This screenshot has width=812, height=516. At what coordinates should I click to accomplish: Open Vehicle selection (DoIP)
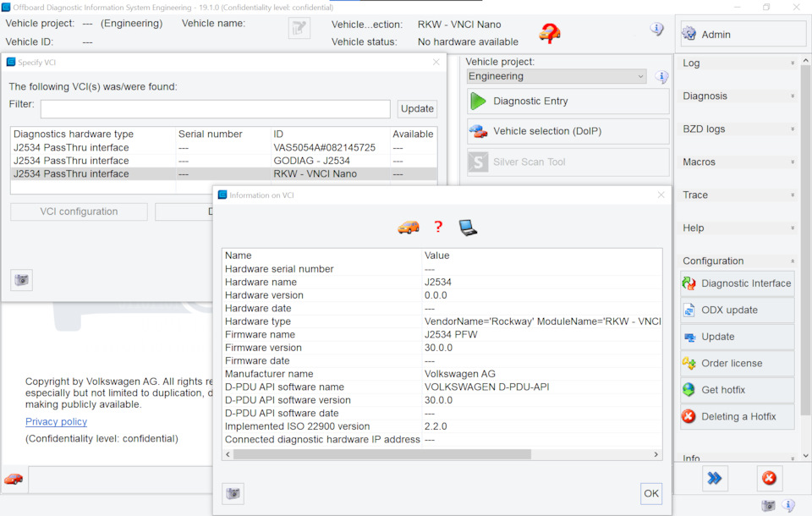(568, 131)
